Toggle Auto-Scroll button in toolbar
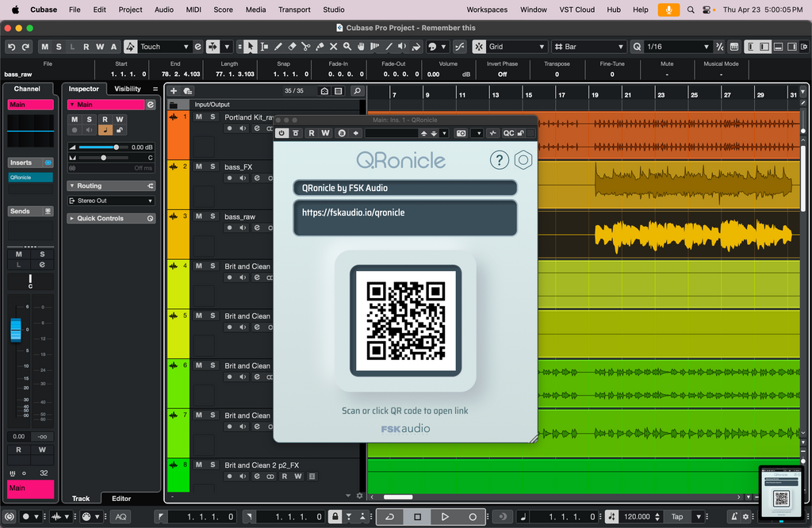The image size is (812, 528). [x=213, y=47]
